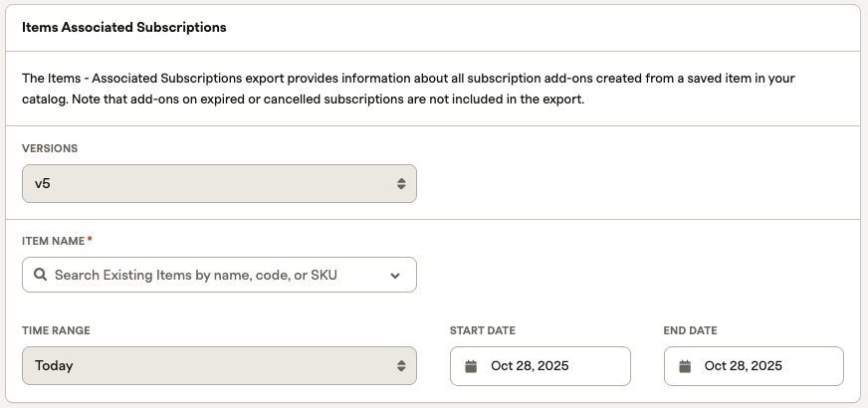
Task: Click the Items Associated Subscriptions heading
Action: [x=124, y=28]
